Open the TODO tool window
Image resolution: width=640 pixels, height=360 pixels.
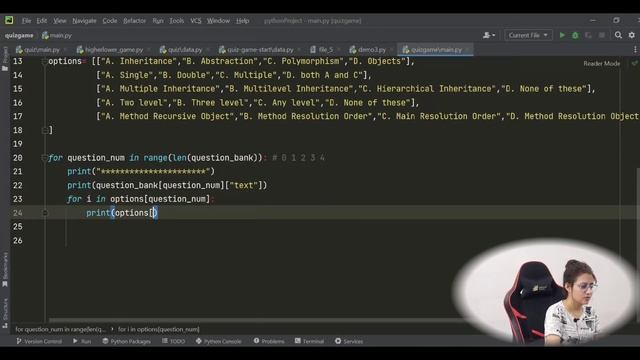tap(173, 341)
